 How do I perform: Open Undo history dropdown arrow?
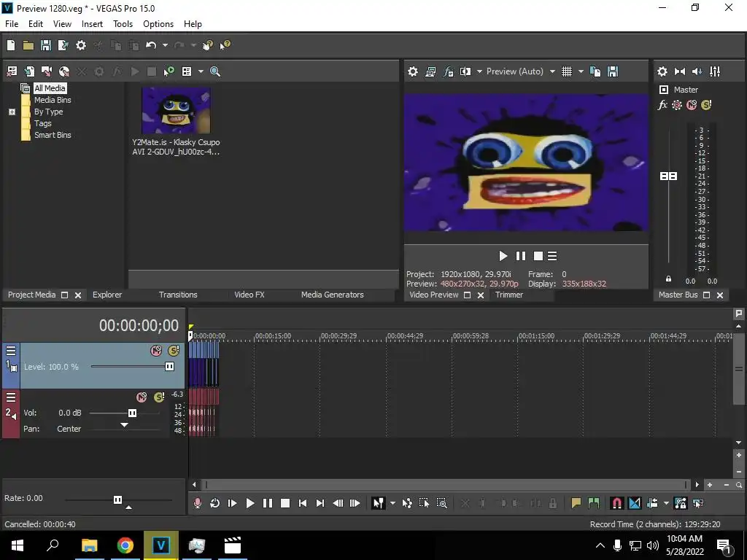coord(165,45)
